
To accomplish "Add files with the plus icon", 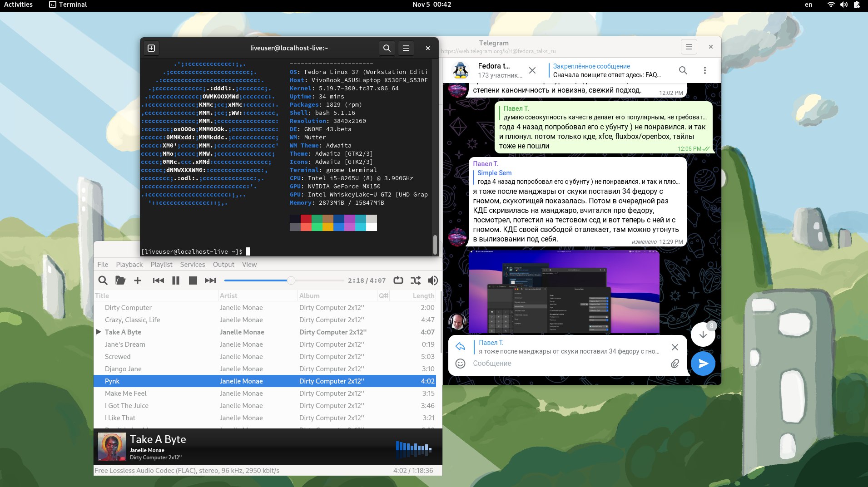I will (x=138, y=280).
